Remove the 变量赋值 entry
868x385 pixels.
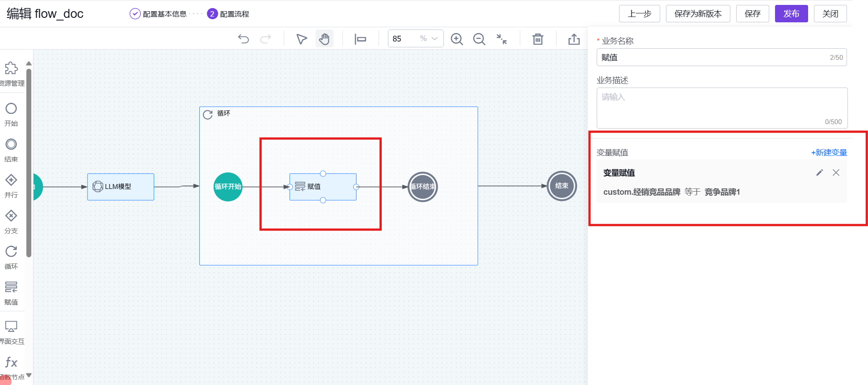(836, 173)
